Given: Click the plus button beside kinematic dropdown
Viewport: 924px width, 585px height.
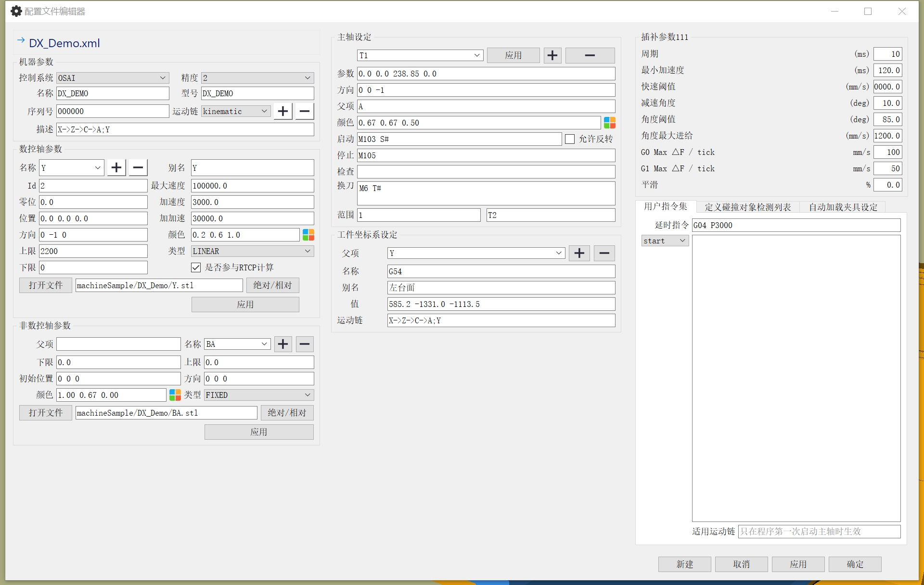Looking at the screenshot, I should point(283,111).
